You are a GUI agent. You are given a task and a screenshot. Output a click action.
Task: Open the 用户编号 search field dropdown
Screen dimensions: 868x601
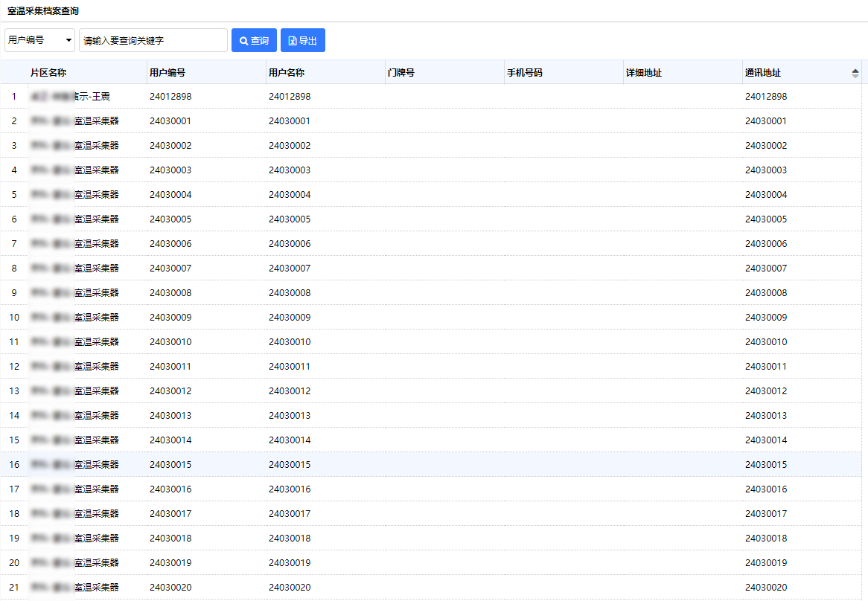click(40, 40)
